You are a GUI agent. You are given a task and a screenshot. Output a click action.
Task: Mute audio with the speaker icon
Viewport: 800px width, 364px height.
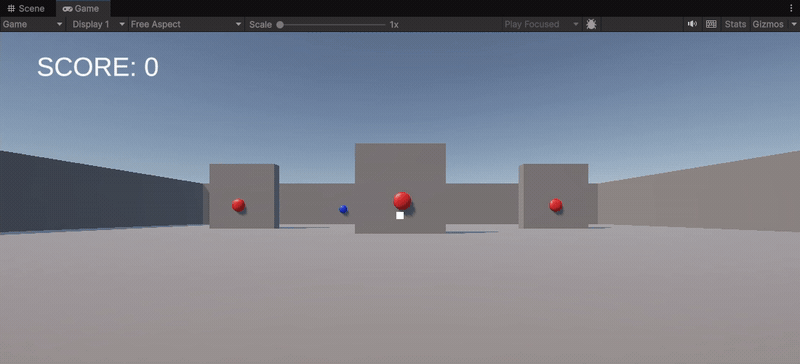tap(692, 24)
